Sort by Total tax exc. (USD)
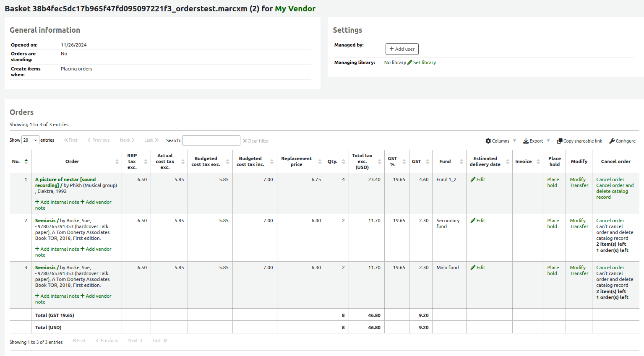This screenshot has height=356, width=644. (366, 161)
